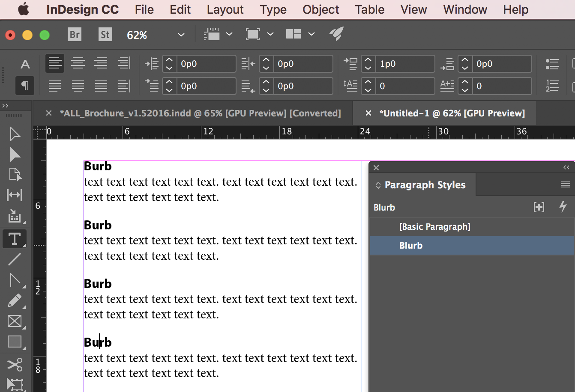Enable align right paragraph alignment
575x392 pixels.
pyautogui.click(x=101, y=64)
